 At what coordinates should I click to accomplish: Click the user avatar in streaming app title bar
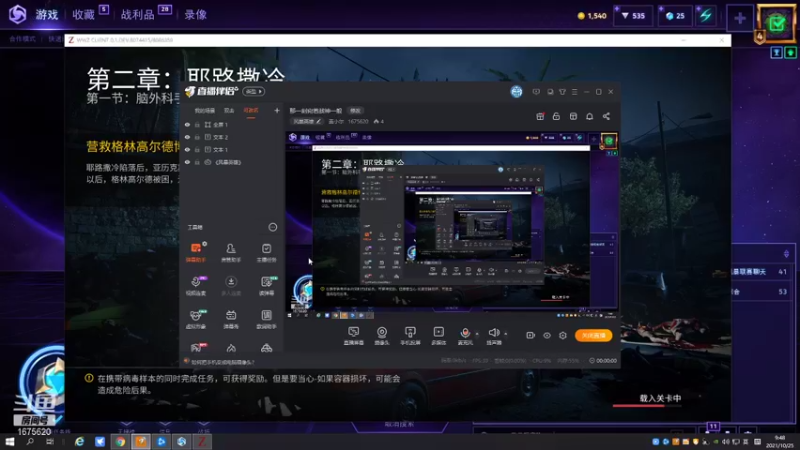(516, 92)
